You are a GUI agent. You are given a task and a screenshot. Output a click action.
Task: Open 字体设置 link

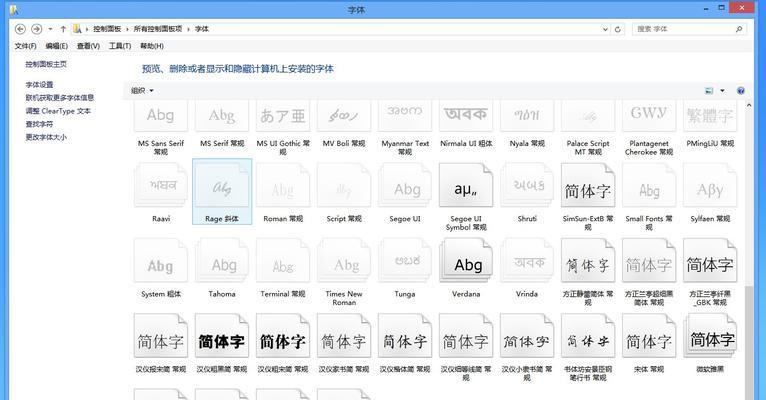pos(40,84)
